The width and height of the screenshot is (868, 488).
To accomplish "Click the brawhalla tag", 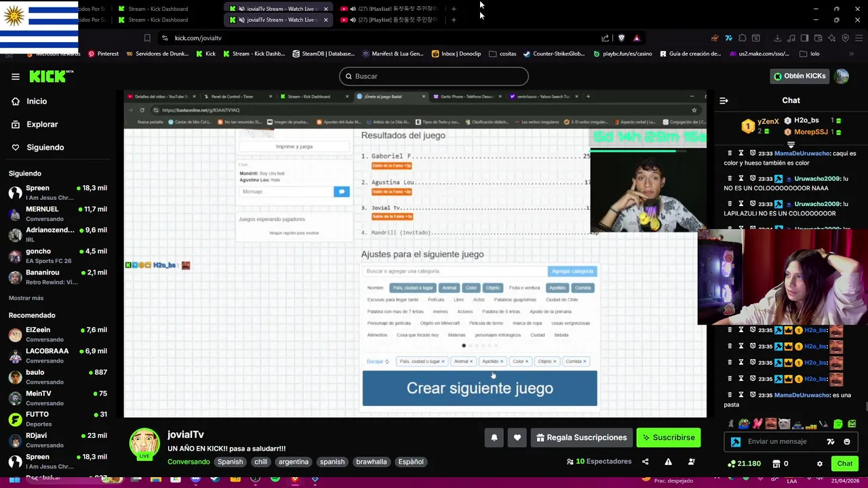I will (372, 462).
